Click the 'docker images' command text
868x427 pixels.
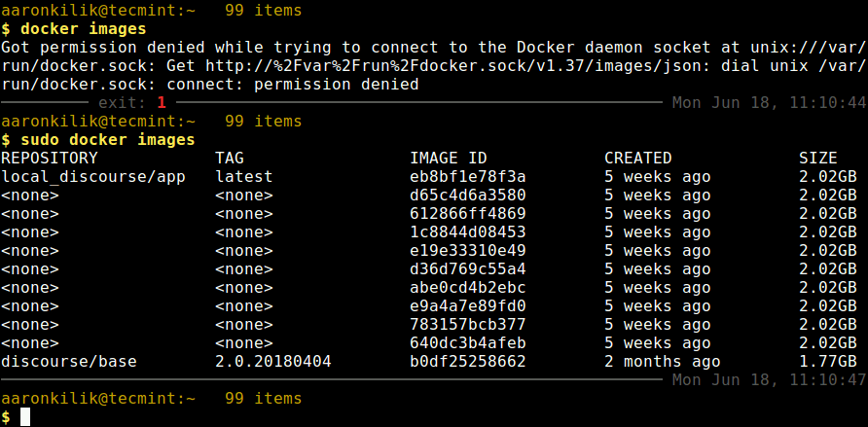pyautogui.click(x=83, y=29)
